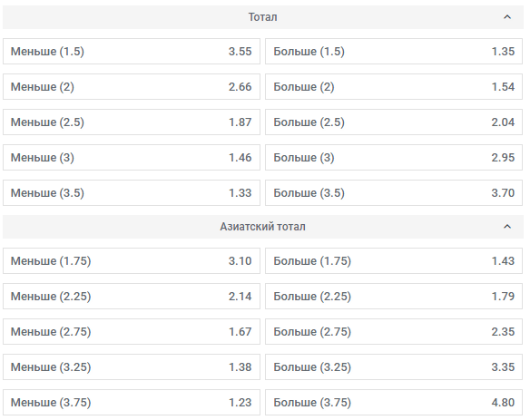Viewport: 530px width, 420px height.
Task: Choose Меньше (2.25) with odds 2.14
Action: (x=132, y=296)
